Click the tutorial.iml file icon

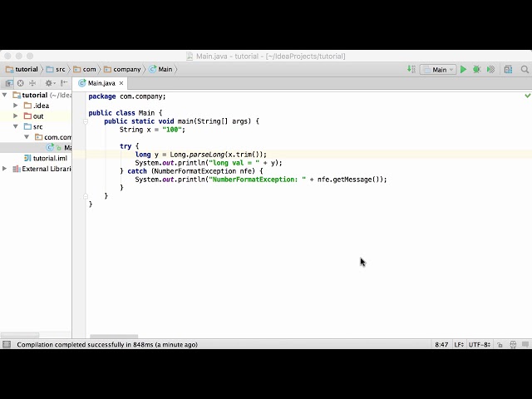27,158
